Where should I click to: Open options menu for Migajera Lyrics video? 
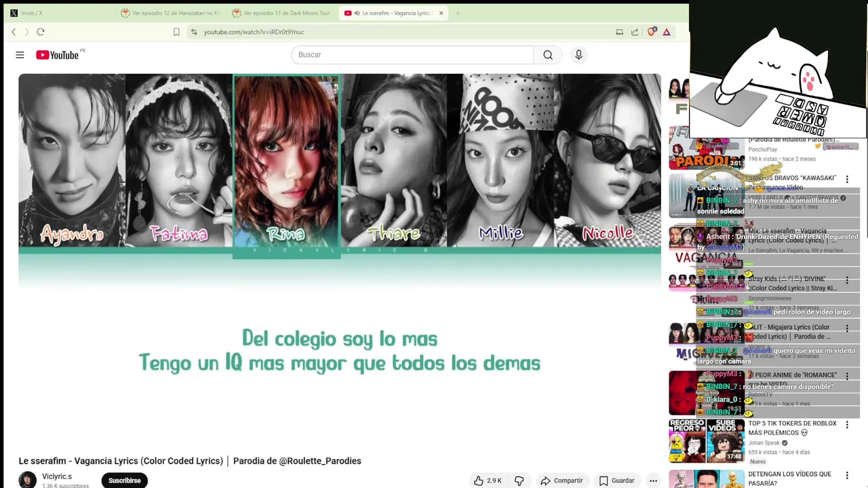[x=847, y=329]
